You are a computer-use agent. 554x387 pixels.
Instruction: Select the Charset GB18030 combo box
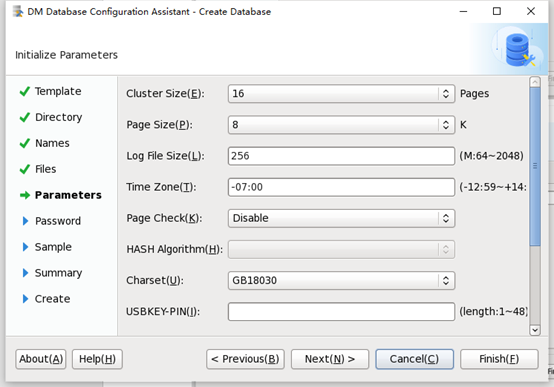pos(341,280)
